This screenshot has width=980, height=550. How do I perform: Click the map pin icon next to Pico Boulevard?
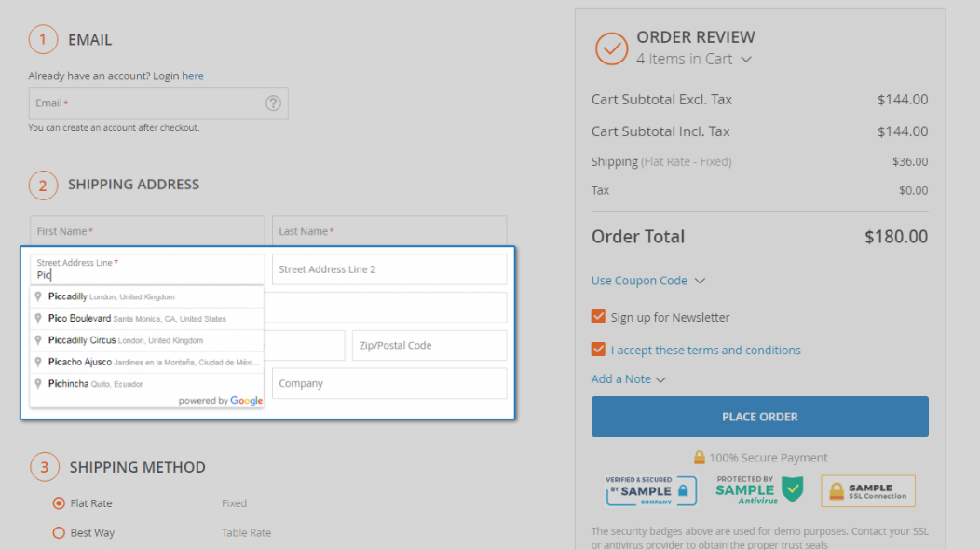[x=38, y=319]
